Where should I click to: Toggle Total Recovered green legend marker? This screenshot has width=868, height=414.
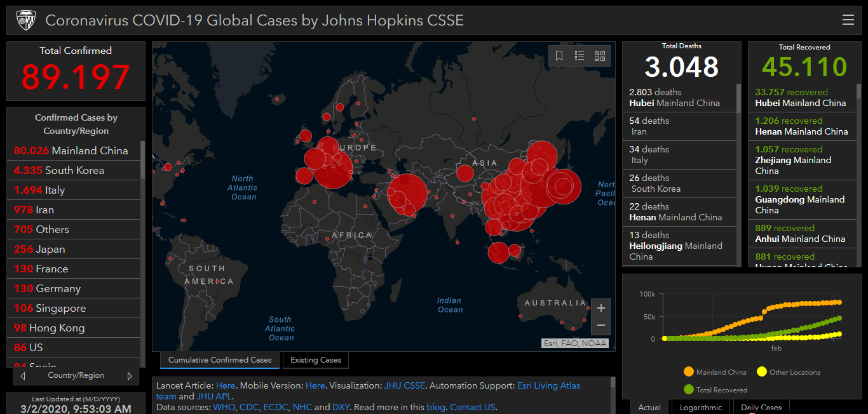[688, 389]
